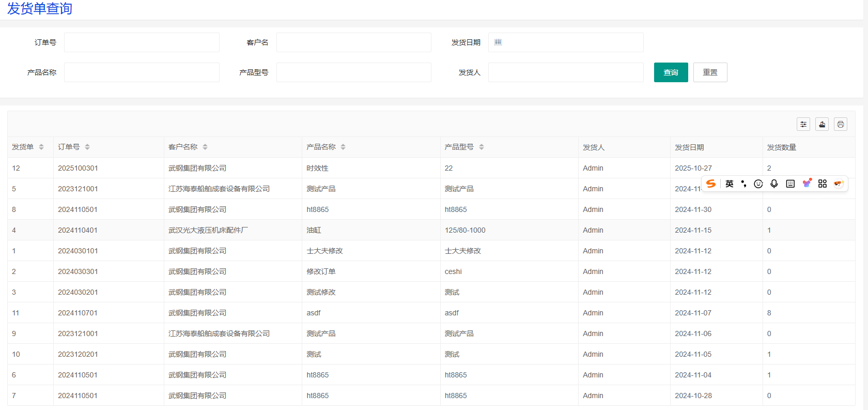
Task: Click ship date 2024-11-04
Action: (x=693, y=375)
